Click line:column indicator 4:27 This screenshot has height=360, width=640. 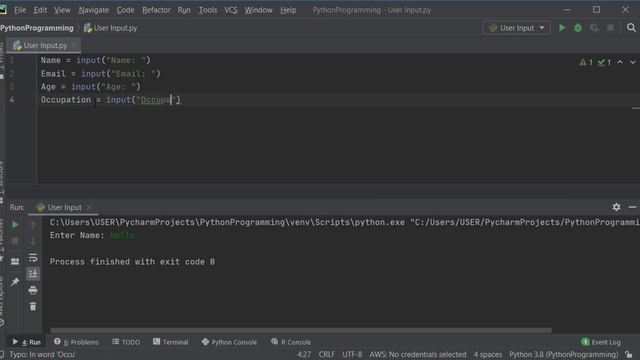pos(304,354)
